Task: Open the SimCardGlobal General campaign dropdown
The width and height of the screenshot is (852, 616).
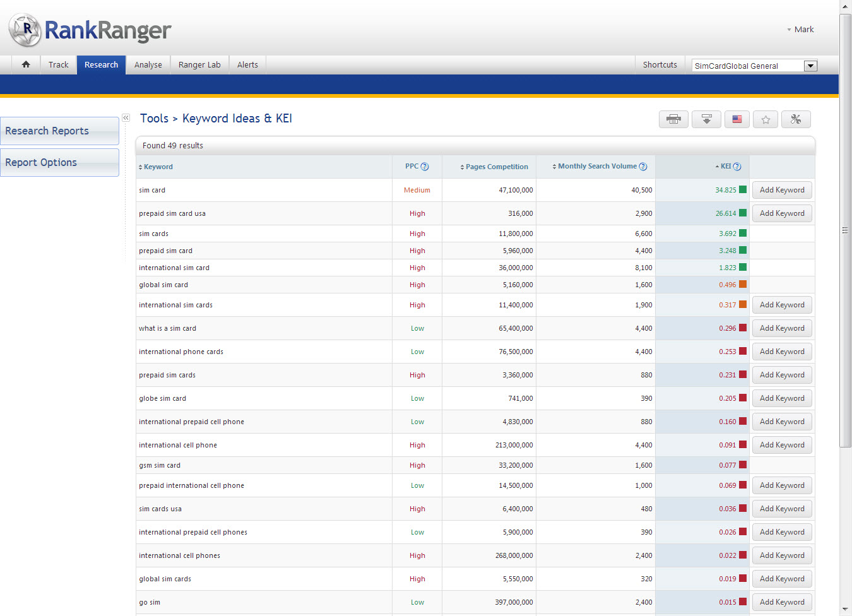Action: (810, 66)
